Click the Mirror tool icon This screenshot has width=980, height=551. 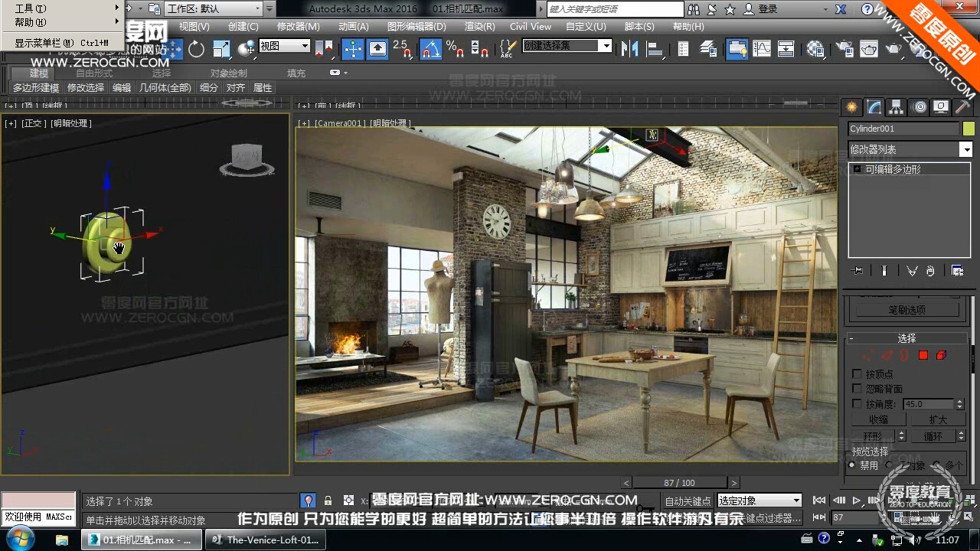click(x=630, y=49)
